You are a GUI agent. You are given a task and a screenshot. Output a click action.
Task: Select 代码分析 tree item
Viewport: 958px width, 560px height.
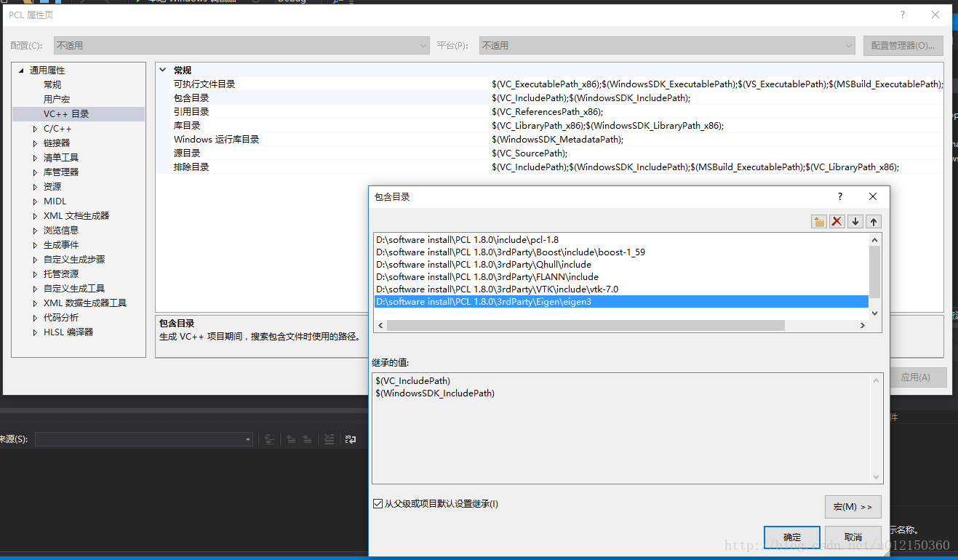(61, 318)
